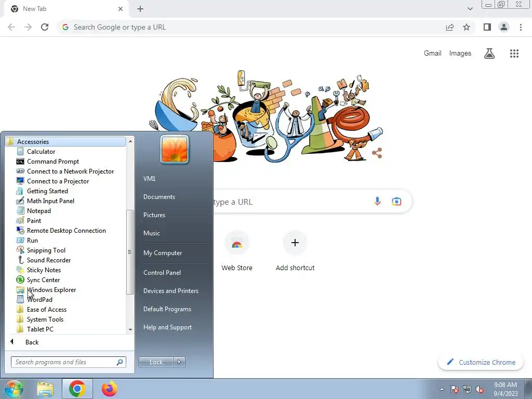
Task: Launch Sticky Notes
Action: [44, 270]
